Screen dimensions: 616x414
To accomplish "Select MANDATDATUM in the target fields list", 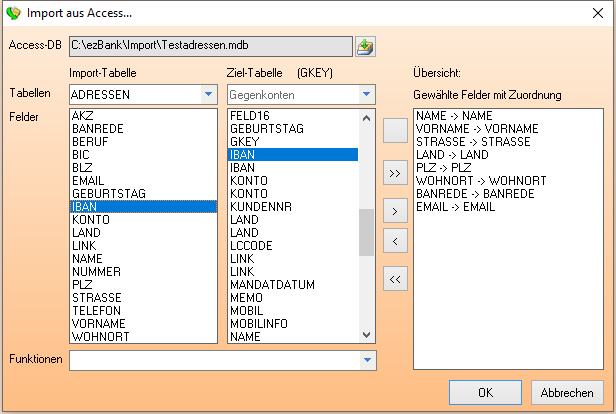I will point(293,284).
